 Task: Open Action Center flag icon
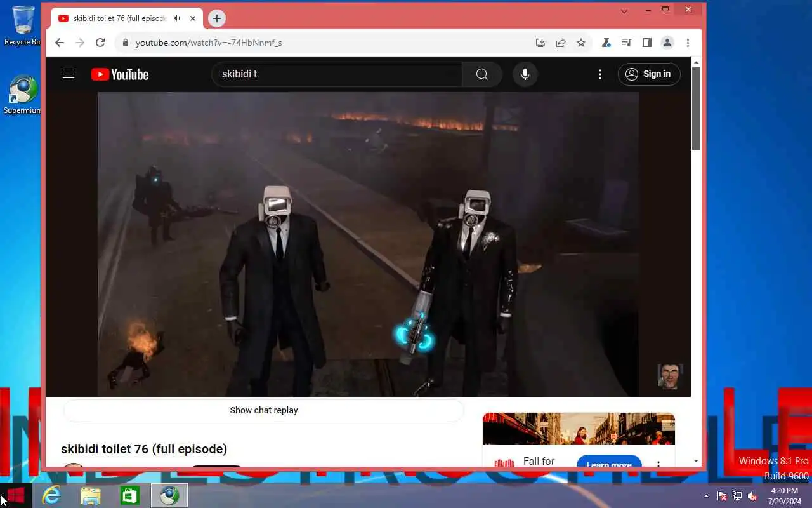point(722,496)
